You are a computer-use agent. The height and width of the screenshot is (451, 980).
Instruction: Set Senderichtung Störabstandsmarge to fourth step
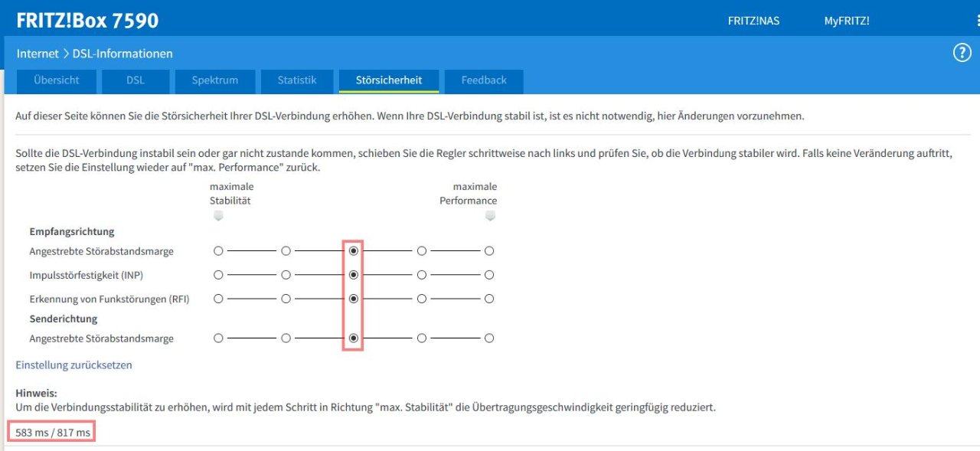(421, 338)
